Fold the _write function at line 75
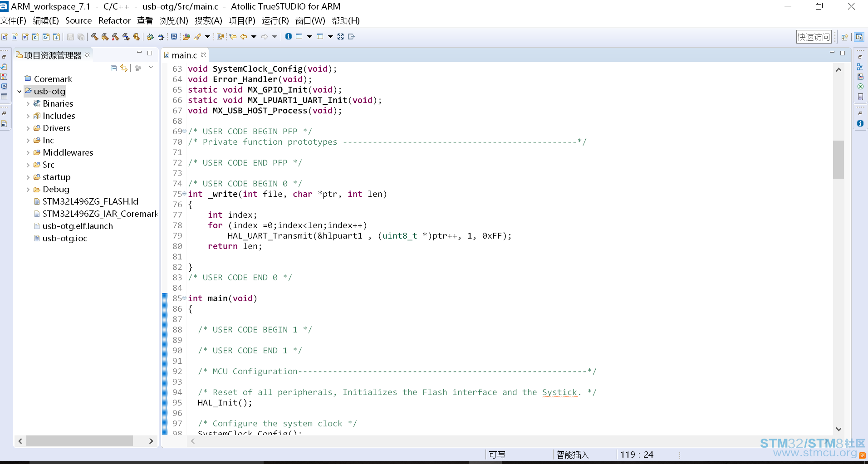The width and height of the screenshot is (868, 464). coord(184,194)
